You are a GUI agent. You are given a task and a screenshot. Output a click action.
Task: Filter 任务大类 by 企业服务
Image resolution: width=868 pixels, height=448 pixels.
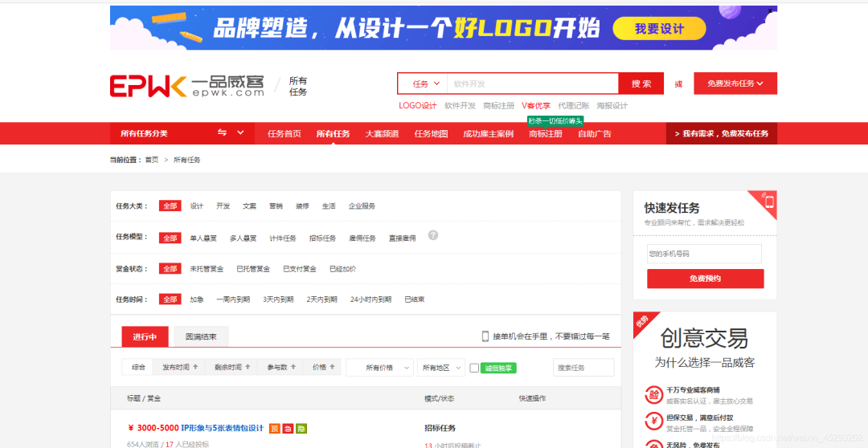362,206
